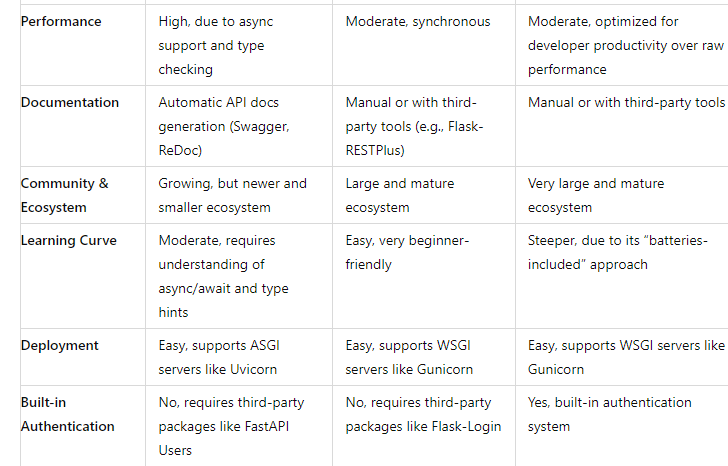Image resolution: width=728 pixels, height=466 pixels.
Task: Click the "Very large and mature ecosystem" cell
Action: [596, 195]
